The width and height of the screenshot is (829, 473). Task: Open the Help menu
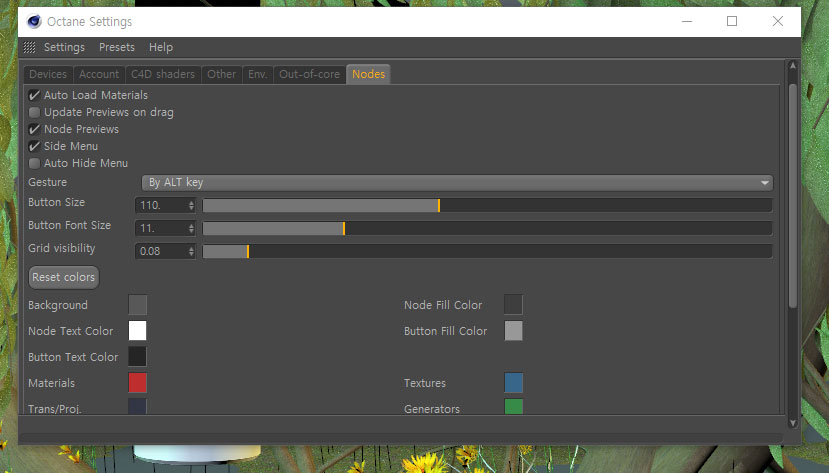pyautogui.click(x=161, y=47)
